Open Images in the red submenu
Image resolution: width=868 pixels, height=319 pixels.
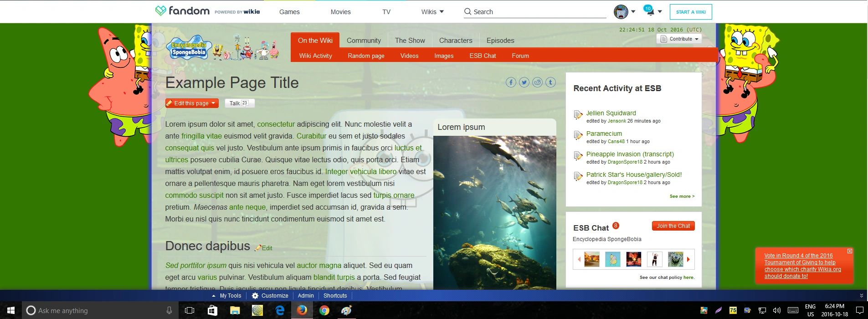[444, 56]
